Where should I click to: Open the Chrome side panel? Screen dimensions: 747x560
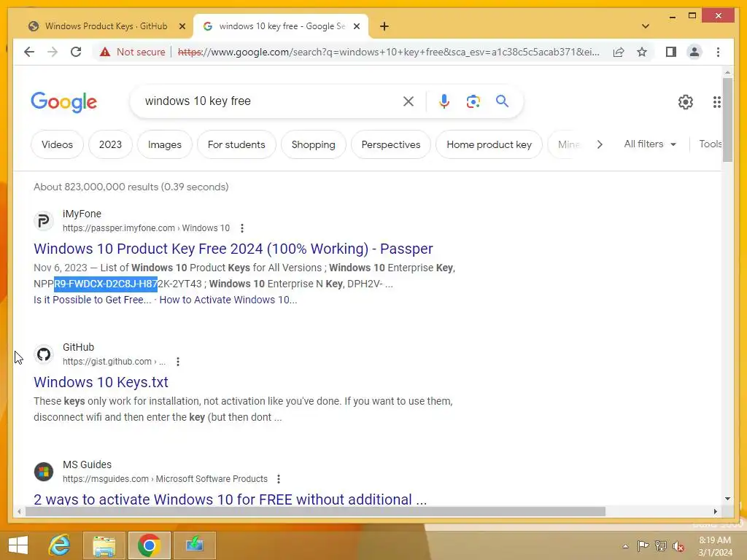(x=671, y=52)
